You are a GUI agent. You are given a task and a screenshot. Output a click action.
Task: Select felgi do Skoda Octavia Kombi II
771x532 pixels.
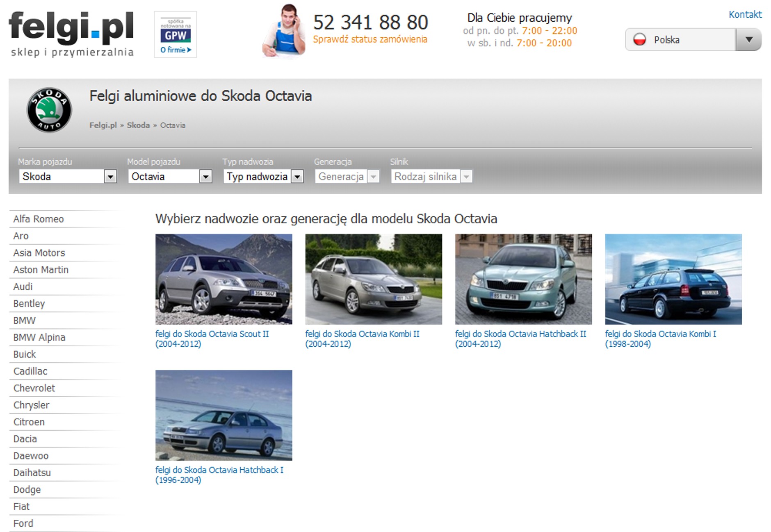[362, 334]
